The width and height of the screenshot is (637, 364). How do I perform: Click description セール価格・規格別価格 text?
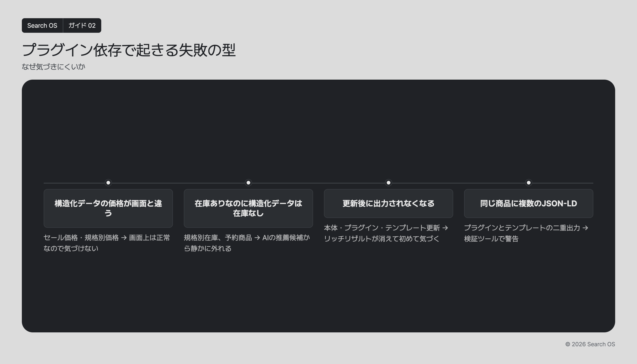coord(107,243)
